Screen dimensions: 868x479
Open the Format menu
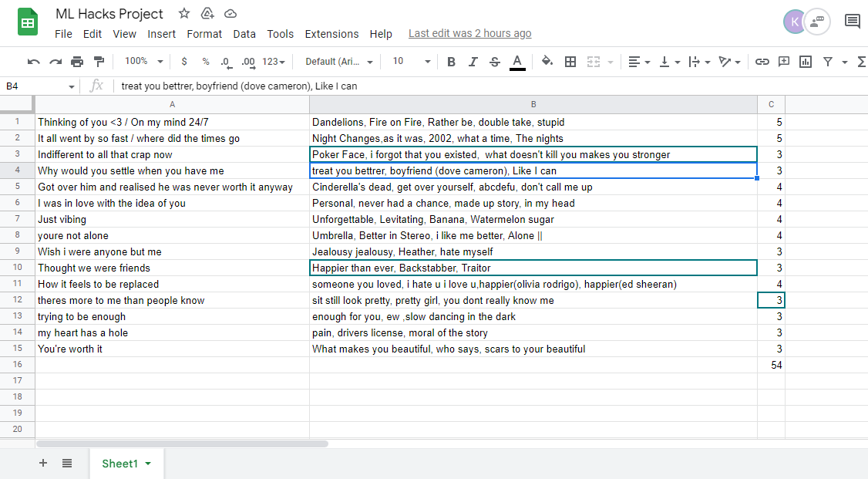(204, 34)
